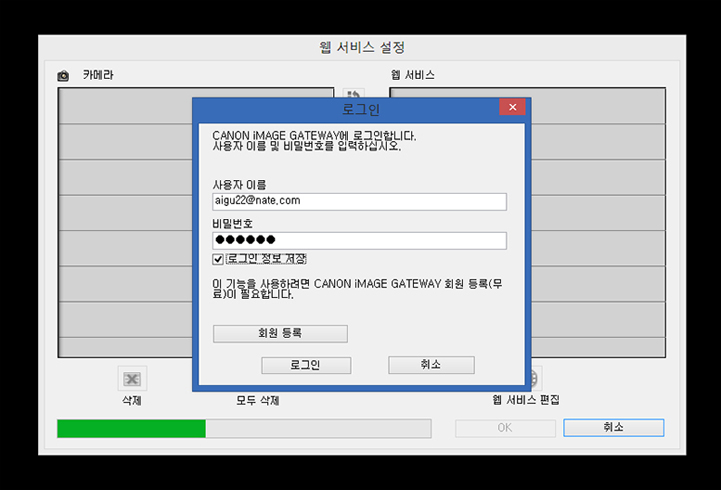Close the 로그인 dialog with X
This screenshot has width=721, height=490.
512,107
